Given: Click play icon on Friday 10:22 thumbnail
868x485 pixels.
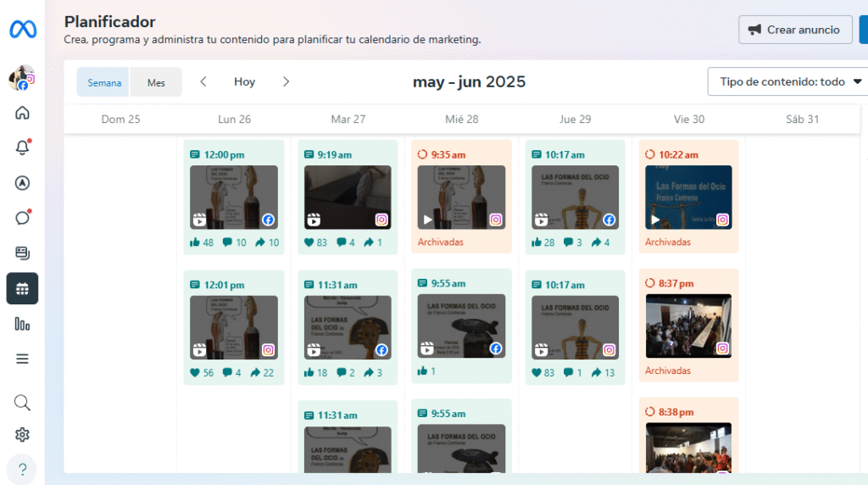Looking at the screenshot, I should pos(655,220).
